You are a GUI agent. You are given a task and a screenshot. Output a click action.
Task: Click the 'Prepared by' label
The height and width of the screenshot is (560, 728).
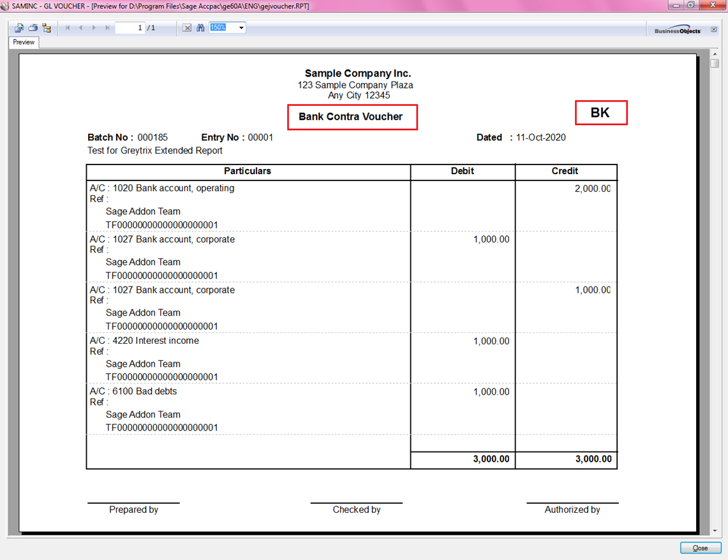pyautogui.click(x=134, y=510)
